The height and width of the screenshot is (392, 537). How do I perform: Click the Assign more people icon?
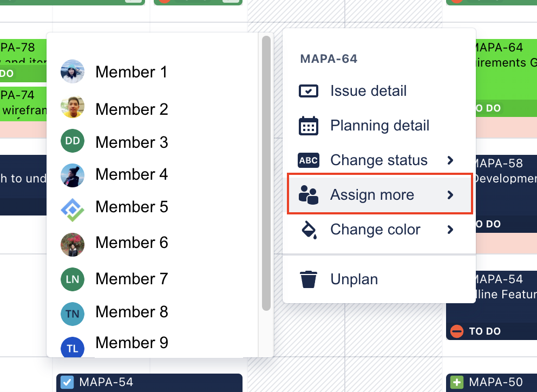(x=308, y=194)
